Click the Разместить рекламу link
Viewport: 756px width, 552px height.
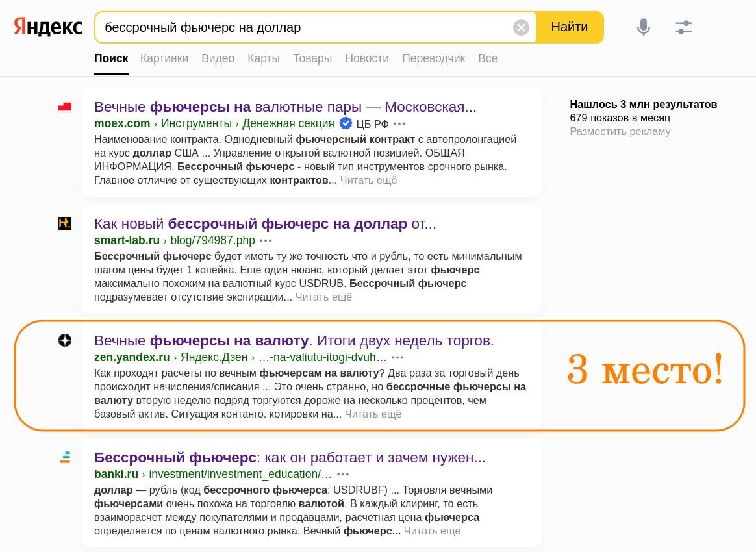[620, 131]
